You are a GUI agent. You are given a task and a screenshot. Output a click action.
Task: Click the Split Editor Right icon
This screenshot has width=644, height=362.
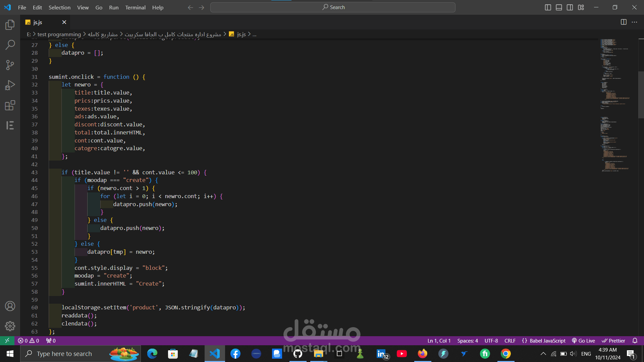pos(624,22)
